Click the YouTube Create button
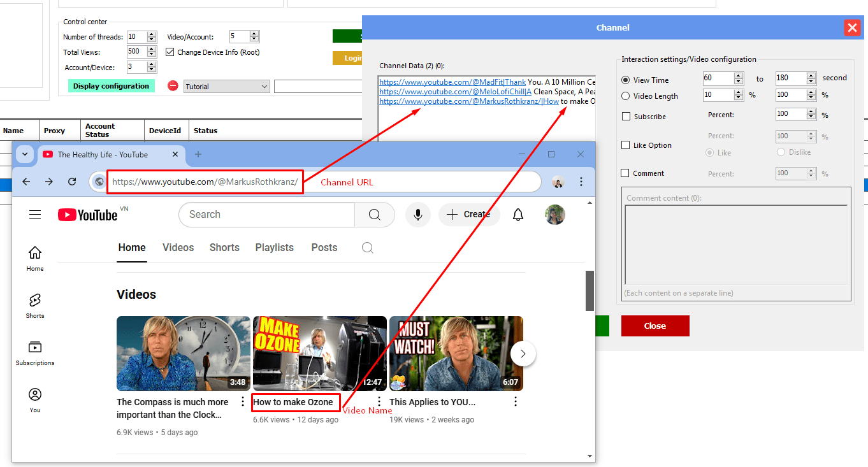 pos(468,215)
